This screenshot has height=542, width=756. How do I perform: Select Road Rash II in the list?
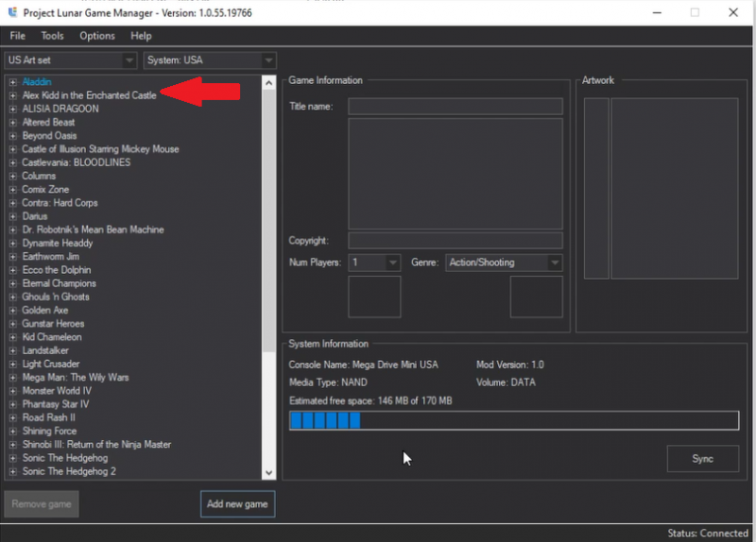49,418
